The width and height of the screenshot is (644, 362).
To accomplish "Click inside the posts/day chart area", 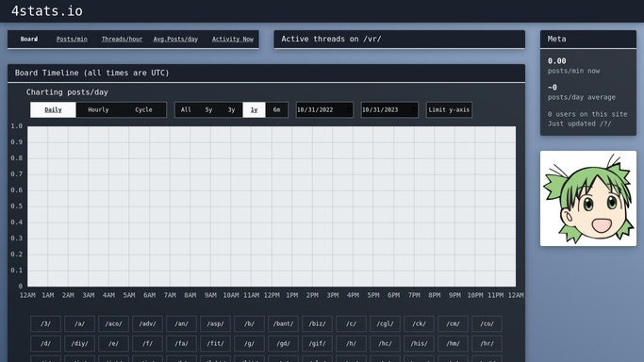I will 272,206.
